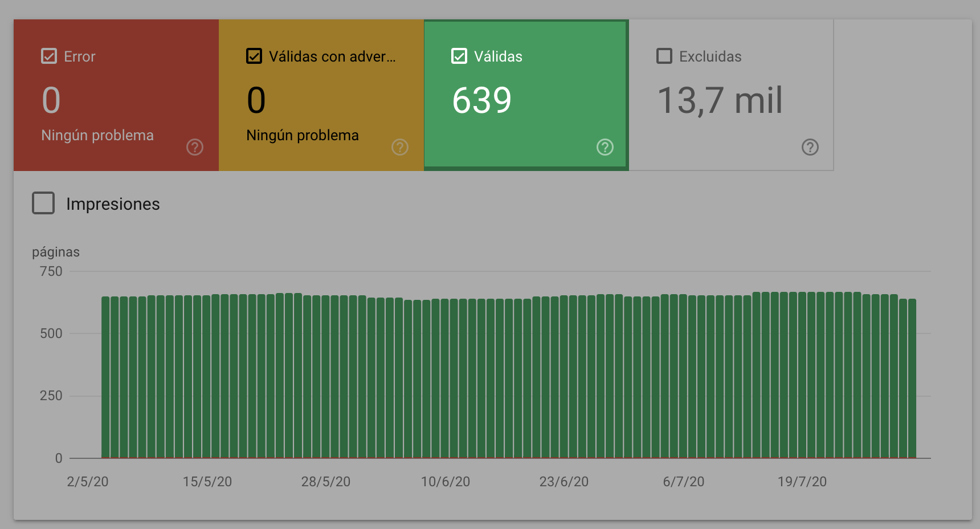This screenshot has width=980, height=529.
Task: Select the Error card's Ningún problema text
Action: (x=97, y=135)
